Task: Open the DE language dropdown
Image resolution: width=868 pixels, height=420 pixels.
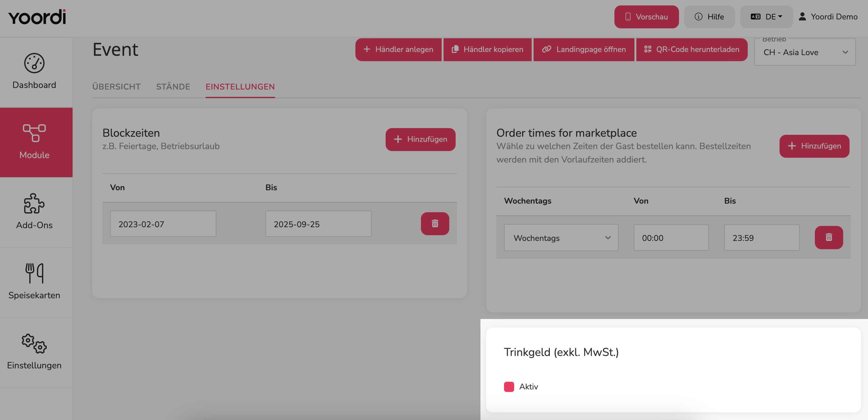Action: tap(766, 17)
